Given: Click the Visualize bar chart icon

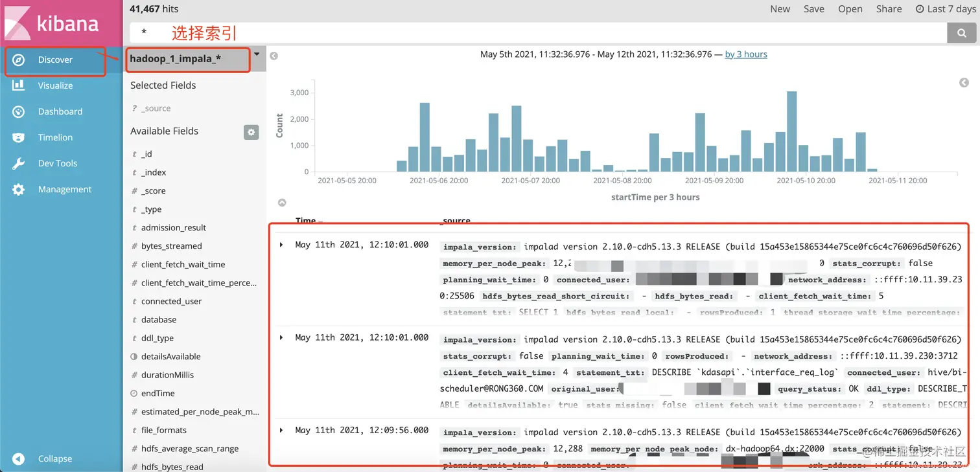Looking at the screenshot, I should click(19, 85).
